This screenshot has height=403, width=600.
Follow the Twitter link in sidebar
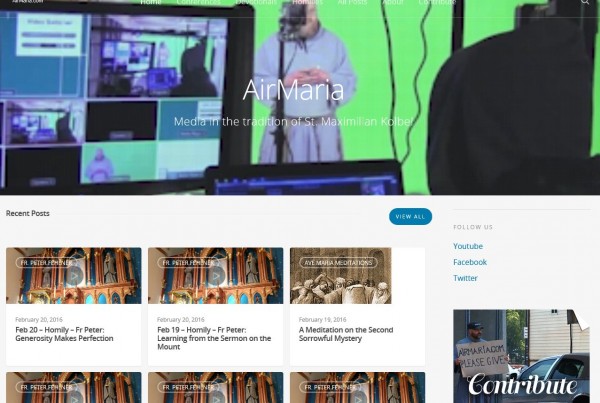point(465,278)
